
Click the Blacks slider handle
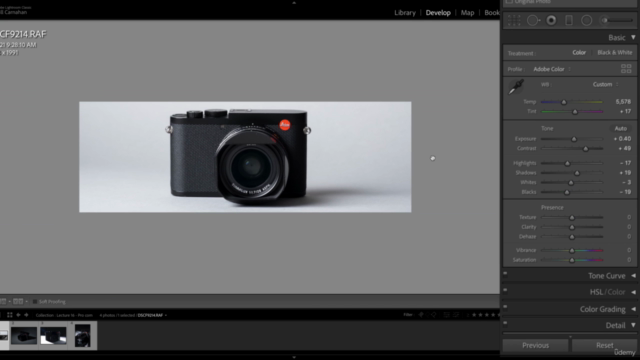tap(567, 192)
